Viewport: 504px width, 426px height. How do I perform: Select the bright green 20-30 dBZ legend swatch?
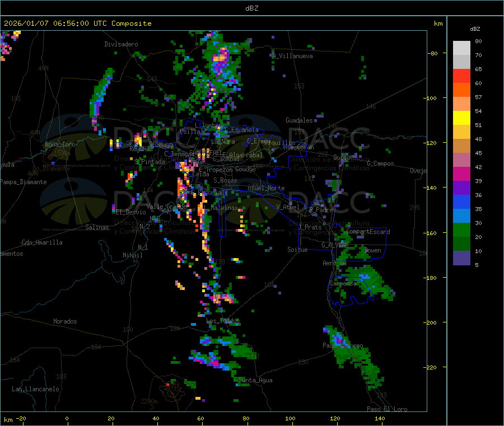pyautogui.click(x=461, y=230)
